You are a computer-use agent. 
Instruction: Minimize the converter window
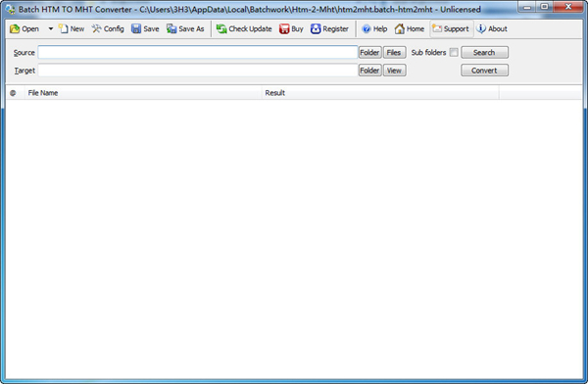(527, 7)
